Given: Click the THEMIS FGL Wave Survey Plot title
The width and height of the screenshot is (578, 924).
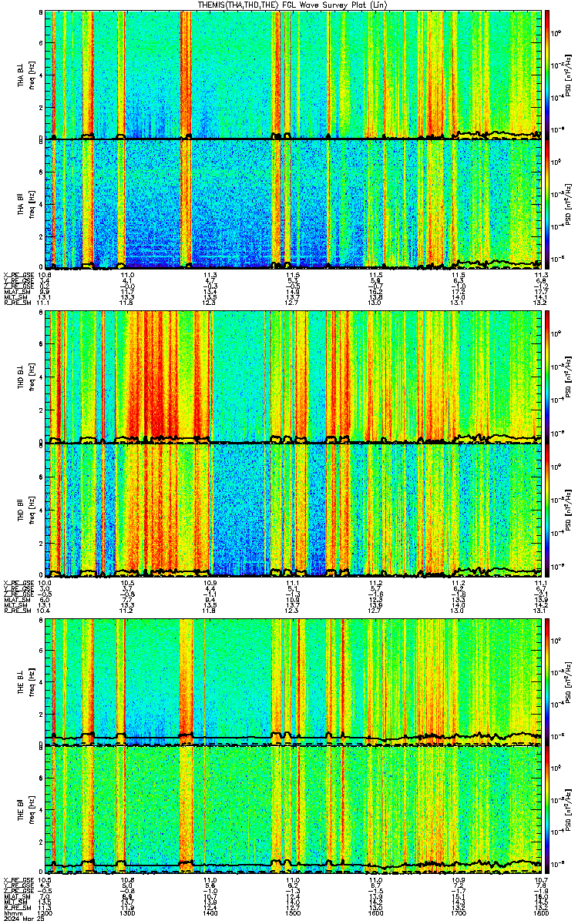Looking at the screenshot, I should [x=294, y=5].
